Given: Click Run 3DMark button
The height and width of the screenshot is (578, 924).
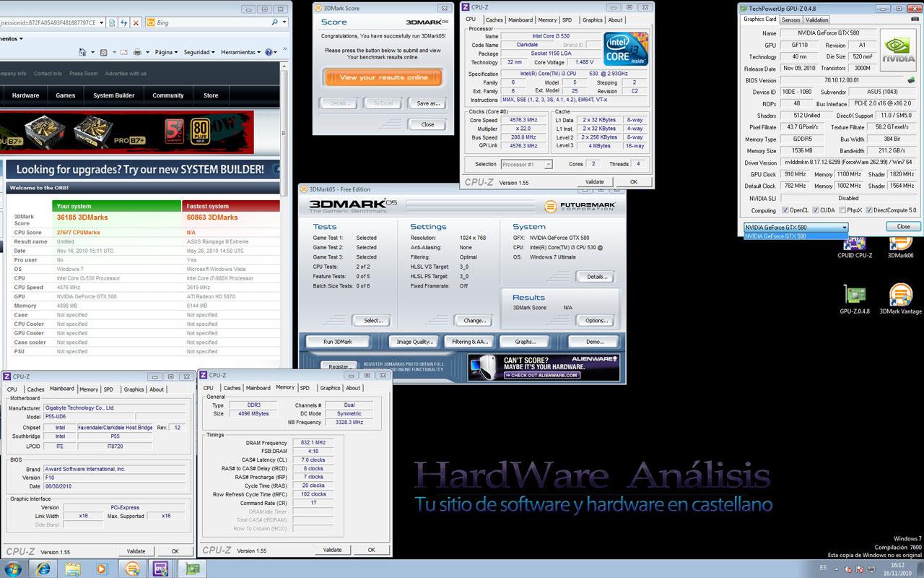Looking at the screenshot, I should [x=338, y=342].
